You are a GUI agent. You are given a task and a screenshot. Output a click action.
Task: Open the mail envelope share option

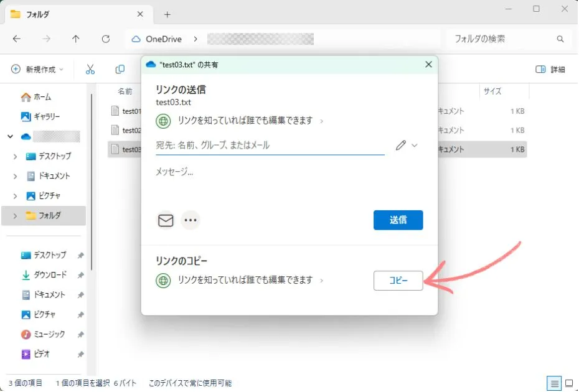(166, 220)
